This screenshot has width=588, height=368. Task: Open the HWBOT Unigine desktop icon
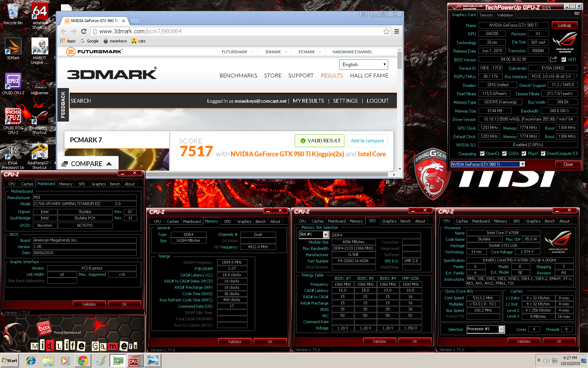tap(40, 51)
